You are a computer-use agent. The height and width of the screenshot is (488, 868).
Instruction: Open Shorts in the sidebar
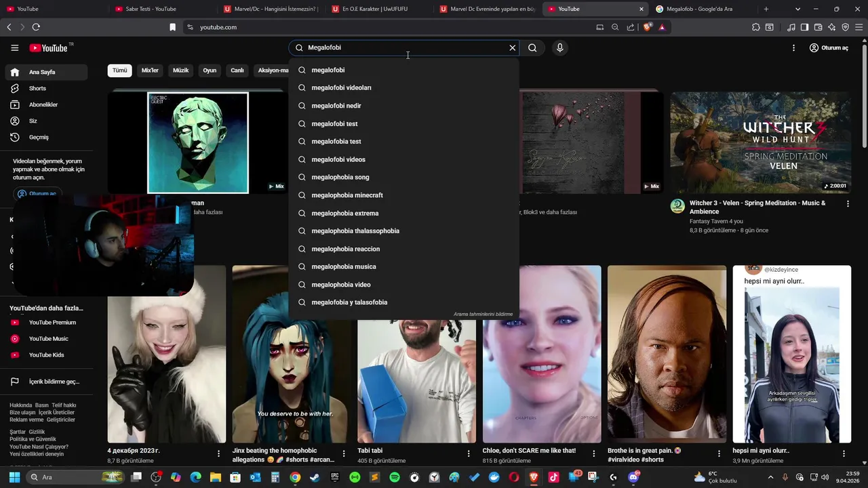[46, 88]
